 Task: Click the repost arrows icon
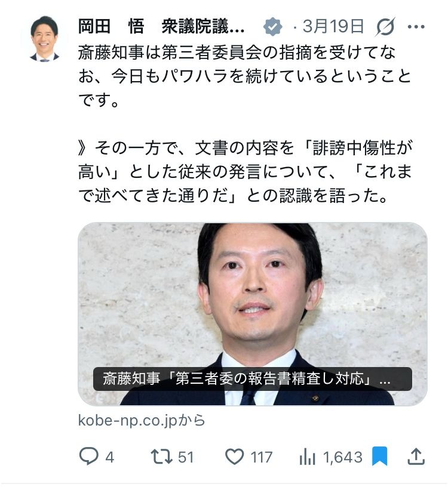click(x=161, y=457)
